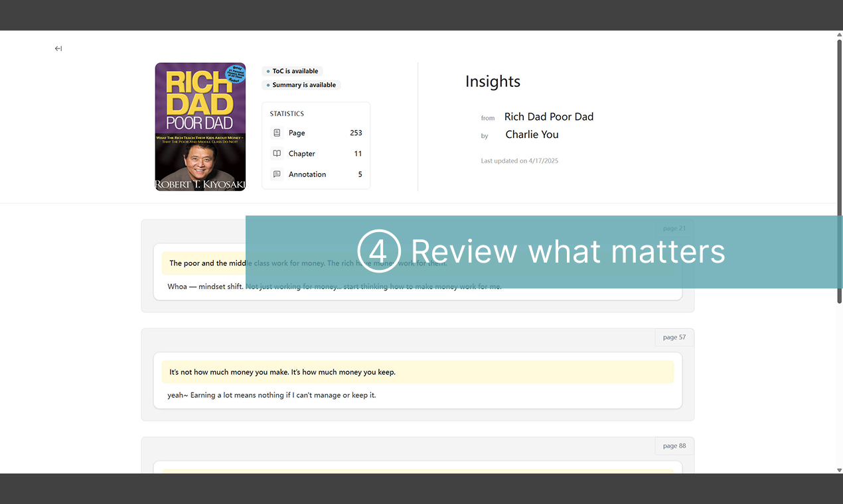Click the chapter count value 11

(358, 153)
